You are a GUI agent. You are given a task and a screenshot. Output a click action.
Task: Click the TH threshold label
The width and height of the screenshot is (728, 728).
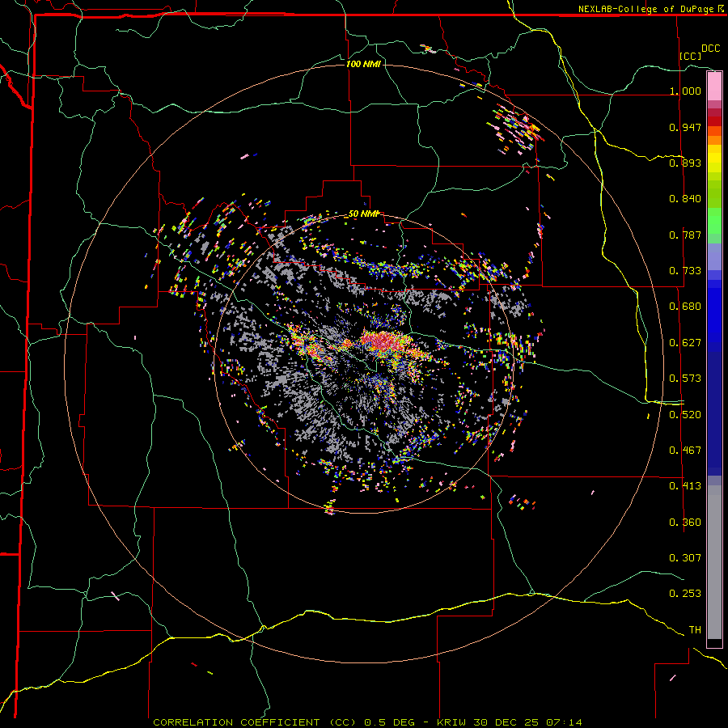(695, 630)
